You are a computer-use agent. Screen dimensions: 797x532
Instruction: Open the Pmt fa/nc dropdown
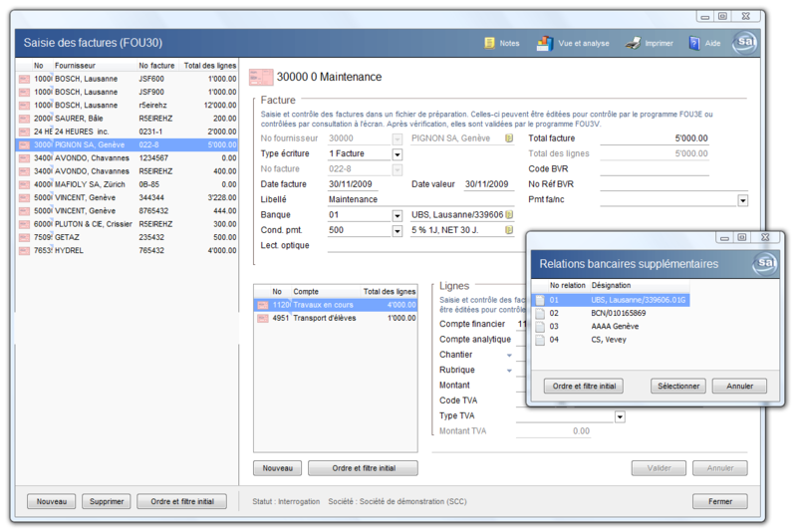coord(742,200)
